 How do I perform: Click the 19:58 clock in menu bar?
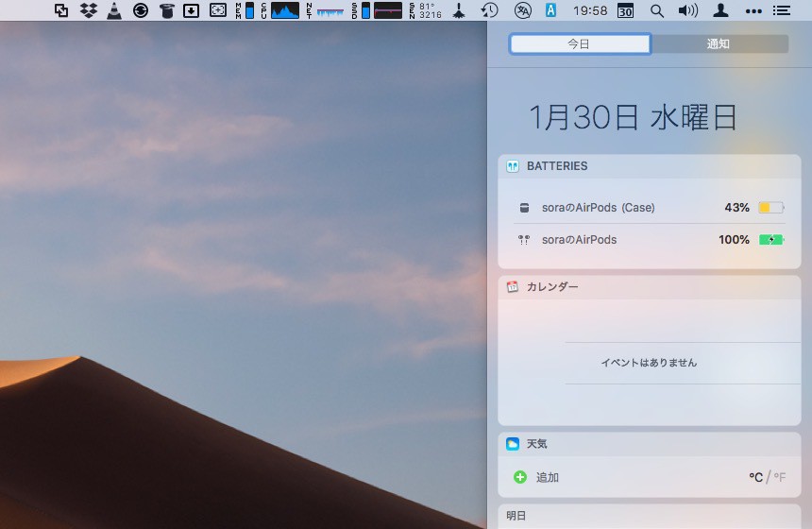pos(590,10)
